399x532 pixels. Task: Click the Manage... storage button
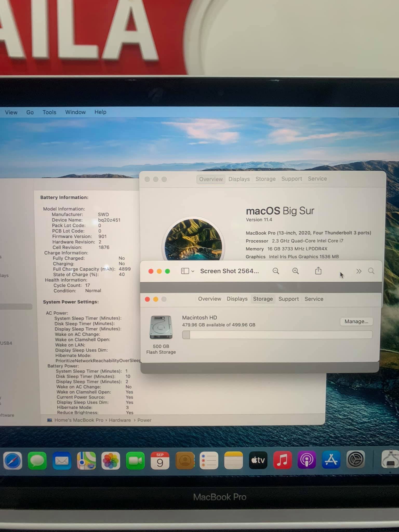(x=356, y=321)
